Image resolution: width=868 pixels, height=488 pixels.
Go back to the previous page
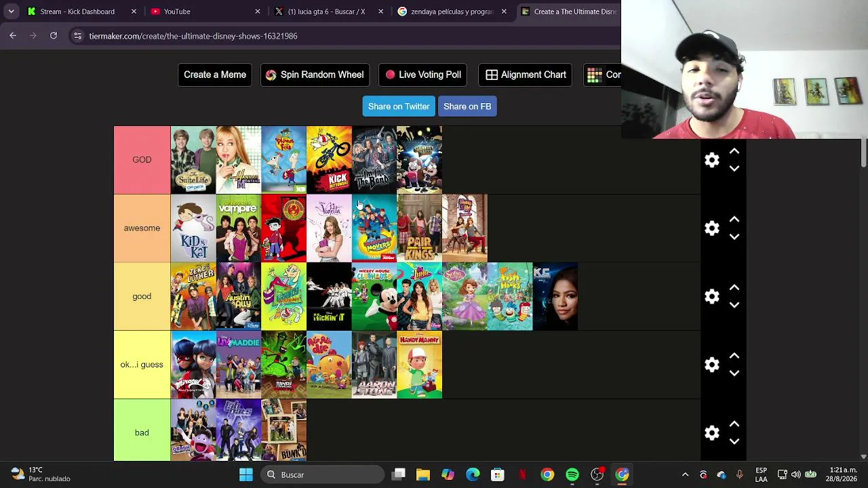pos(13,36)
